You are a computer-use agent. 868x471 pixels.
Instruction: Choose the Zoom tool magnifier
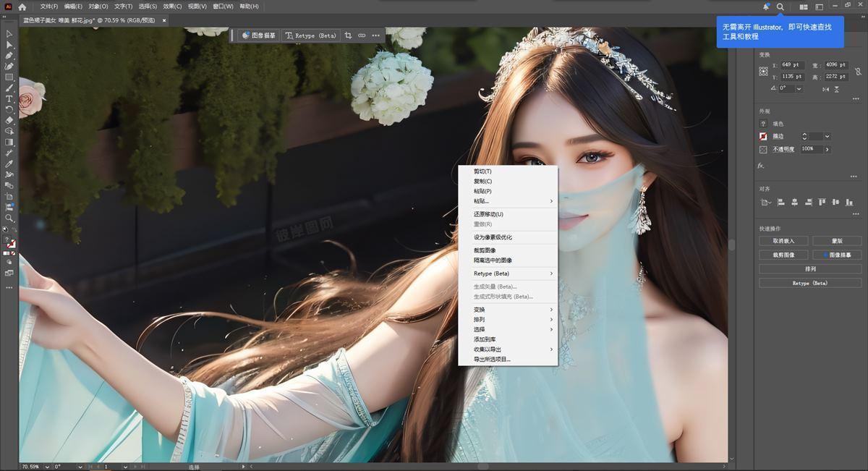pos(9,218)
